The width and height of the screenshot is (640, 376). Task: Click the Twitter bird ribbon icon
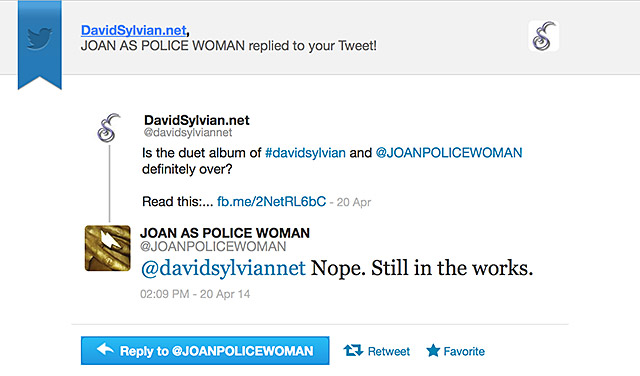tap(40, 39)
